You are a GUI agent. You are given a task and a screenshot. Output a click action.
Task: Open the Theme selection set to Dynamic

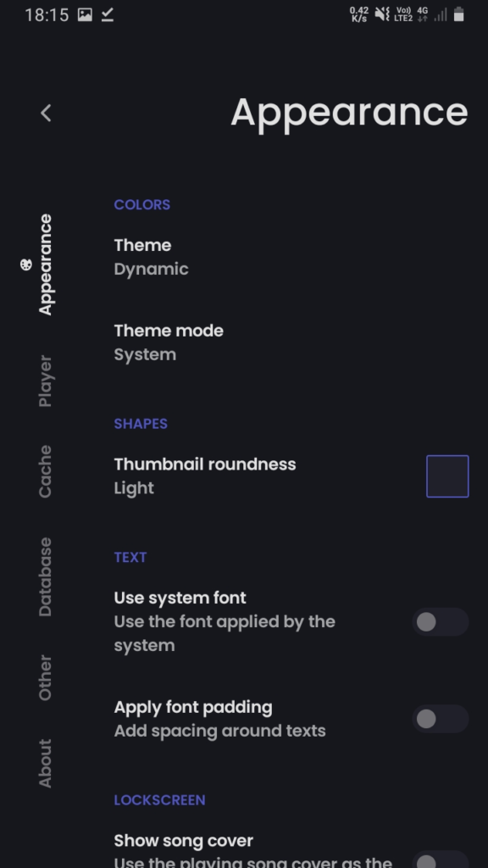pyautogui.click(x=291, y=257)
